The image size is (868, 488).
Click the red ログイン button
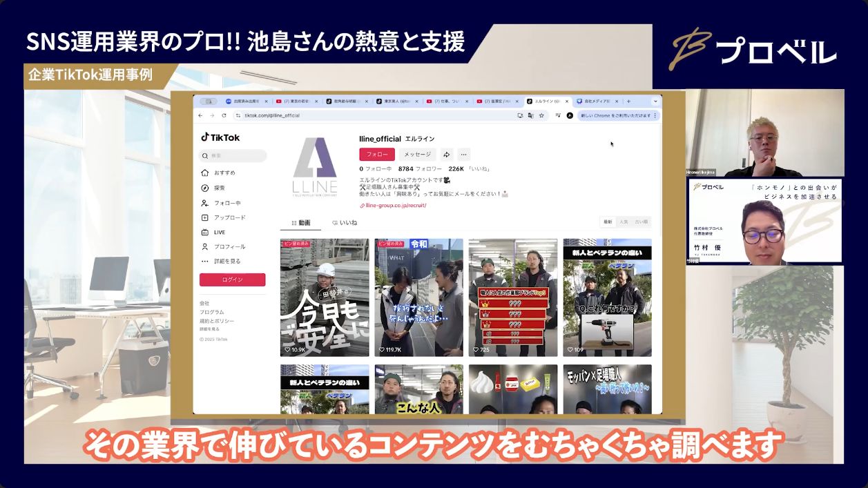(232, 280)
